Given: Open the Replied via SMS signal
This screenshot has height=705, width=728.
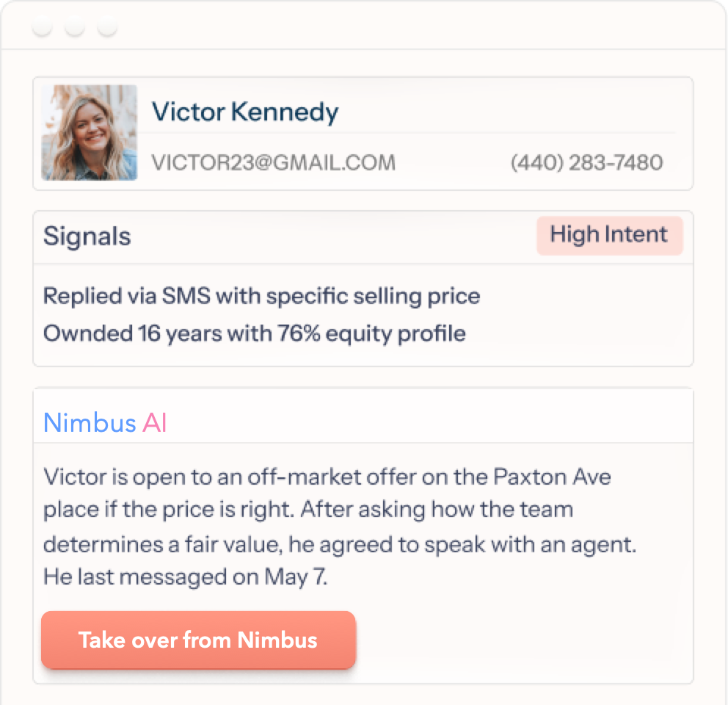Looking at the screenshot, I should (x=261, y=296).
